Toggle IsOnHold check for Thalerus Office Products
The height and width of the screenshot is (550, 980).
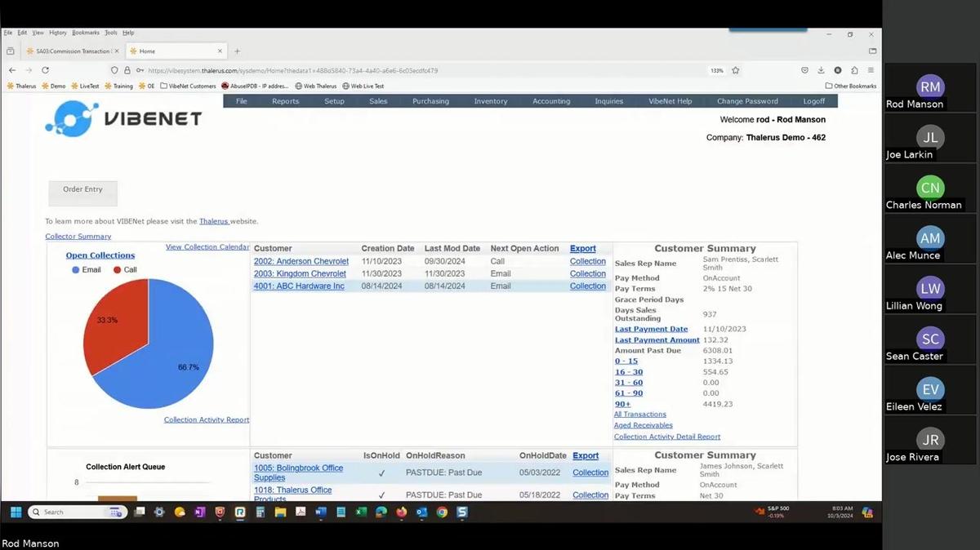pyautogui.click(x=381, y=495)
